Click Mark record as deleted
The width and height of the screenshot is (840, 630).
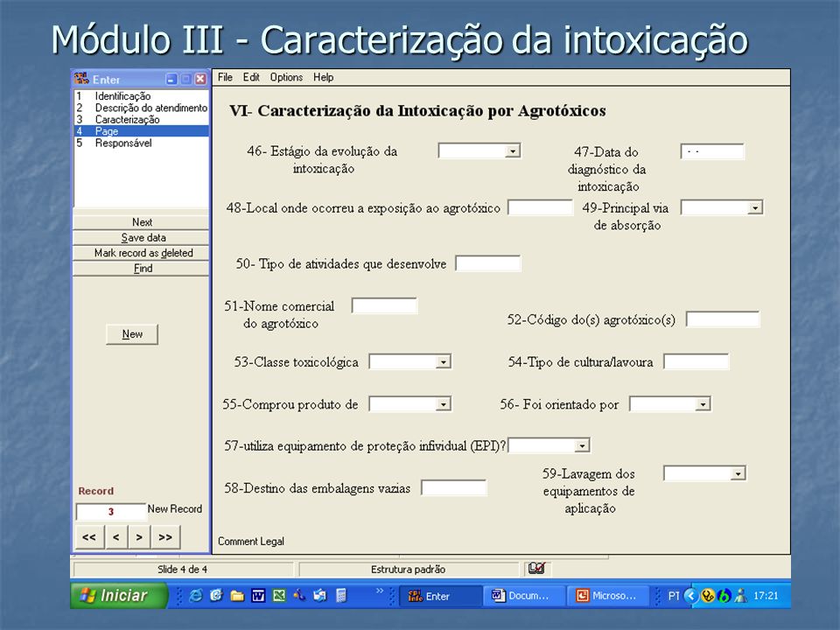click(x=141, y=253)
